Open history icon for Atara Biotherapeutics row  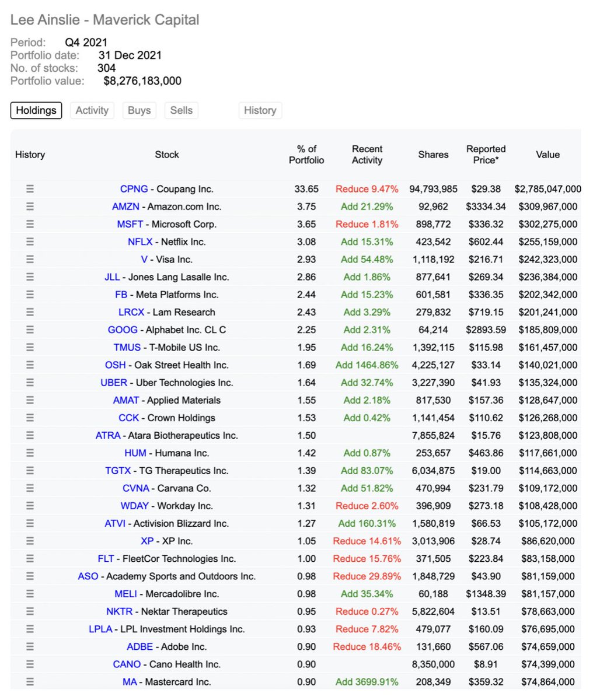(30, 435)
